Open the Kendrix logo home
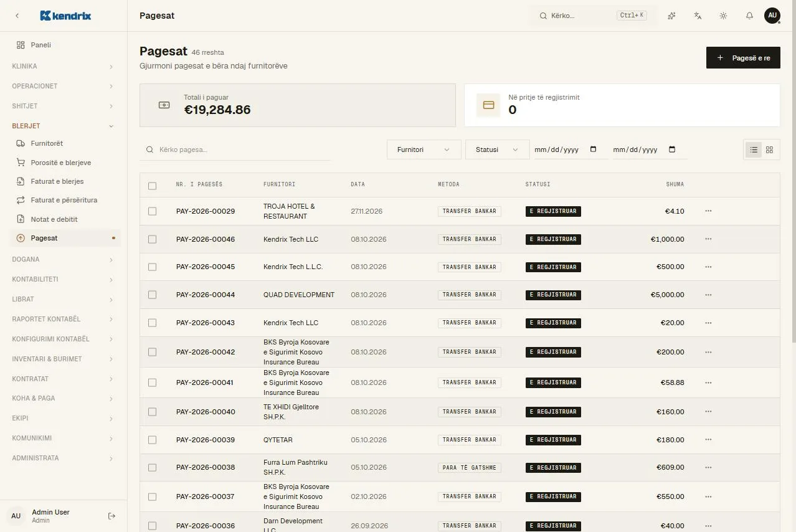This screenshot has width=796, height=532. pyautogui.click(x=65, y=16)
